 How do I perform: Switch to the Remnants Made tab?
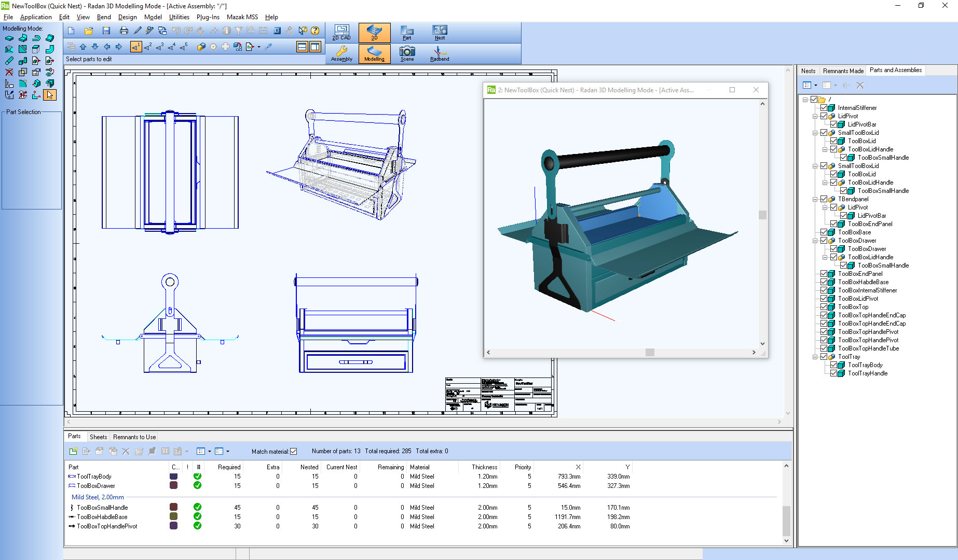pos(843,71)
